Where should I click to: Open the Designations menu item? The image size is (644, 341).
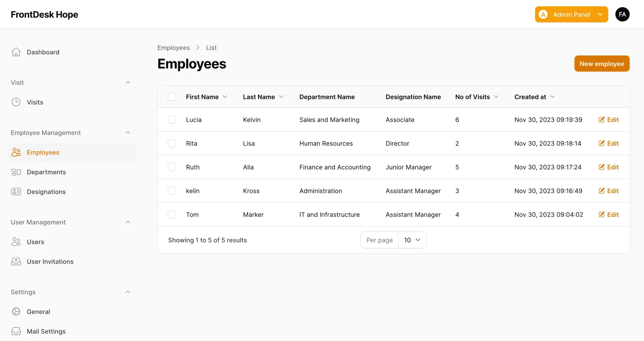72,192
